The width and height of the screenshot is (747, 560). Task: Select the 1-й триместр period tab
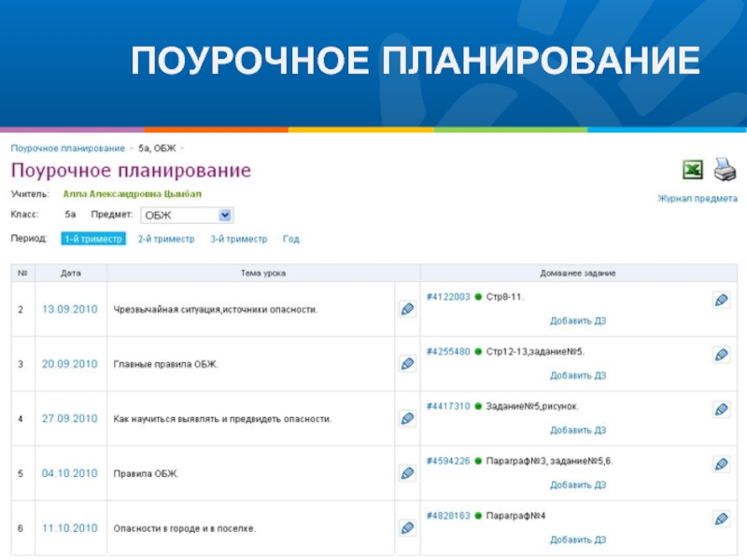click(x=93, y=239)
